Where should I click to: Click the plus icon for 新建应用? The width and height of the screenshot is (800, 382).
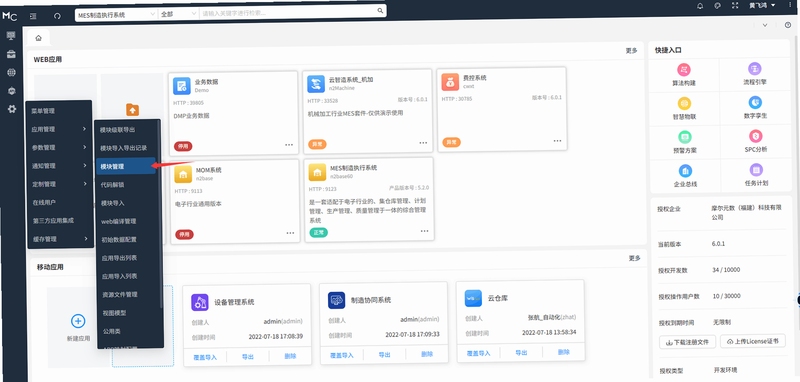click(78, 321)
